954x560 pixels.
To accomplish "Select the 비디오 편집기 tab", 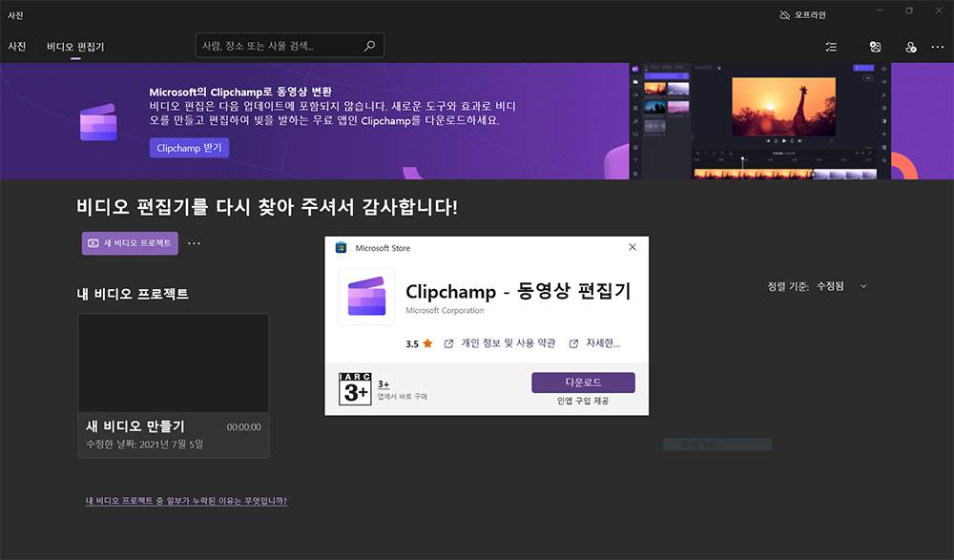I will pyautogui.click(x=75, y=46).
